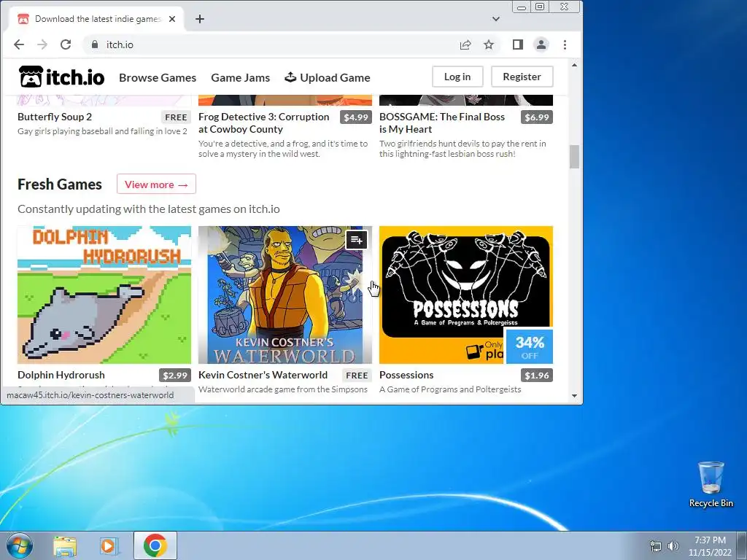747x560 pixels.
Task: Click the Fresh Games heading
Action: (60, 184)
